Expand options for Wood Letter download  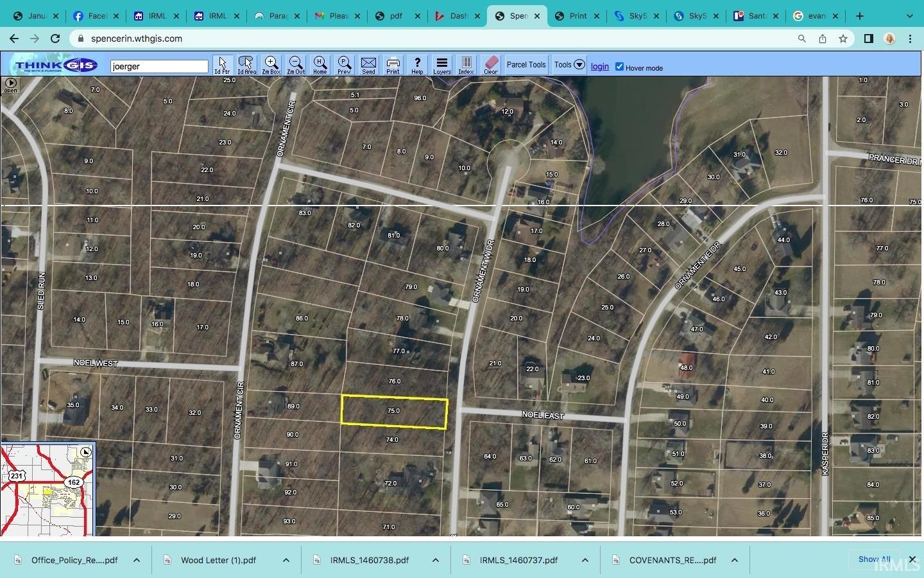point(286,560)
